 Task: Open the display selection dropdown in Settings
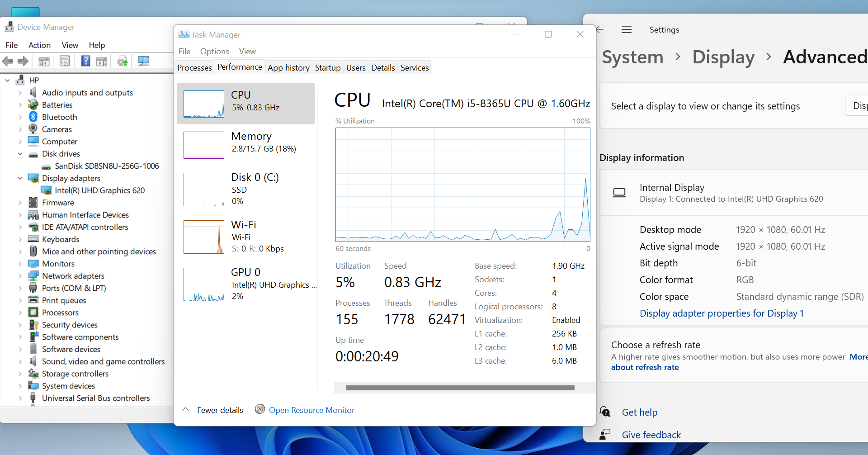pos(857,106)
